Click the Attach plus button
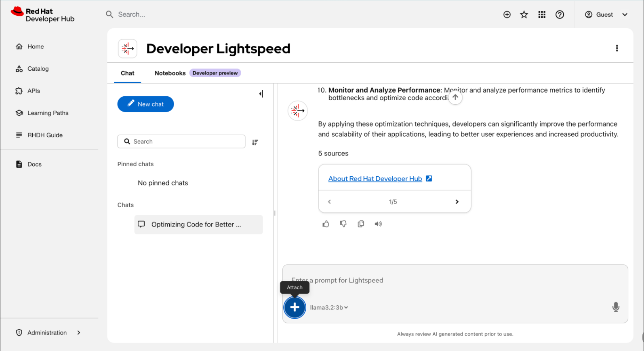This screenshot has height=351, width=644. click(295, 307)
